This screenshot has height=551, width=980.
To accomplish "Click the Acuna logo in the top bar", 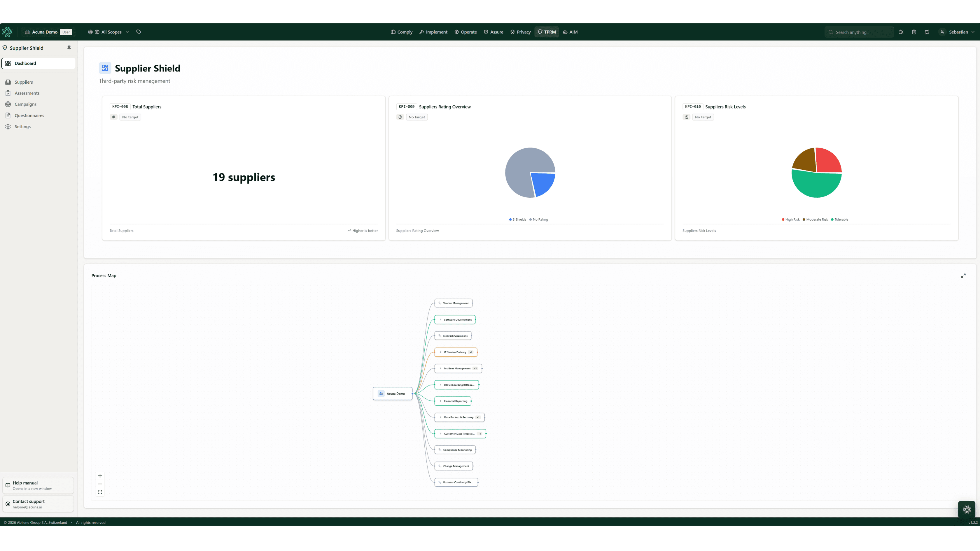I will (x=7, y=32).
